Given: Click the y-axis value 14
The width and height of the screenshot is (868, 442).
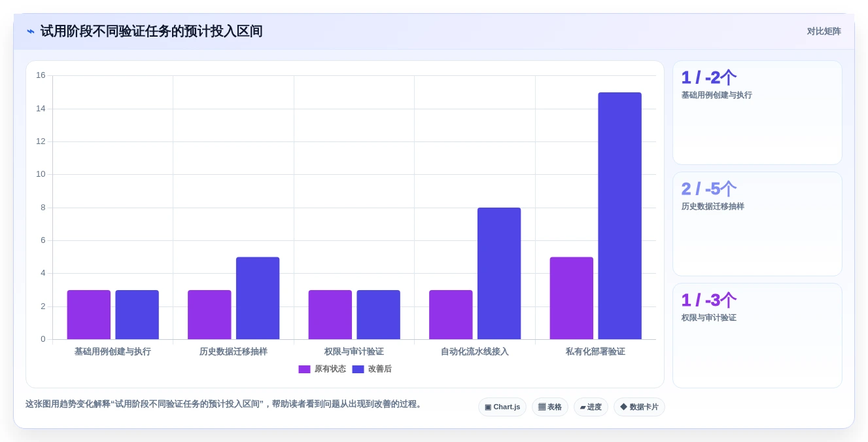Looking at the screenshot, I should 41,109.
